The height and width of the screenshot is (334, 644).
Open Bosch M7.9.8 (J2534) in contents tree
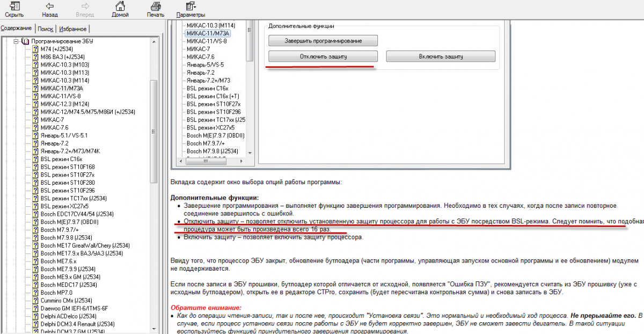click(x=67, y=237)
